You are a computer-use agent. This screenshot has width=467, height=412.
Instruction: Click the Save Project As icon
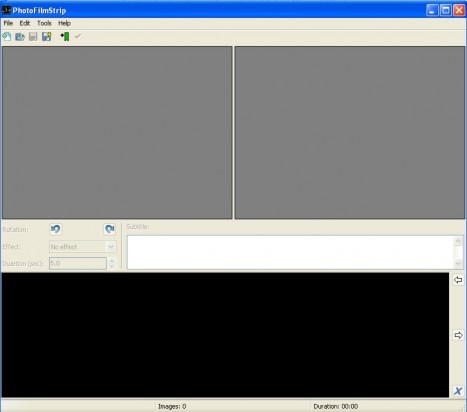tap(47, 37)
